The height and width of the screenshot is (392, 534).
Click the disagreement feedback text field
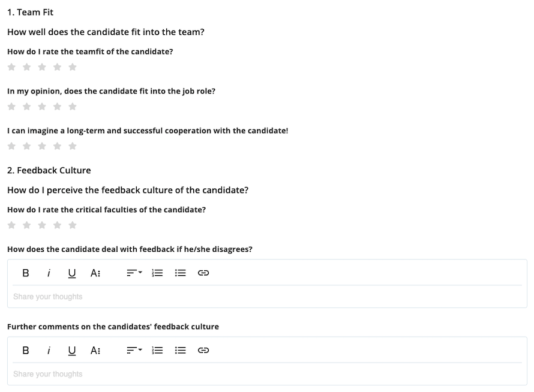(268, 297)
